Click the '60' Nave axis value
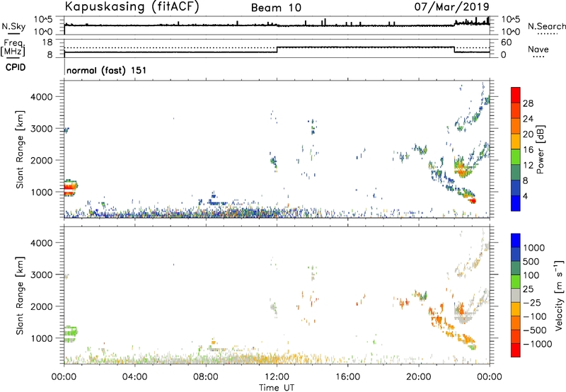The image size is (566, 392). click(507, 42)
